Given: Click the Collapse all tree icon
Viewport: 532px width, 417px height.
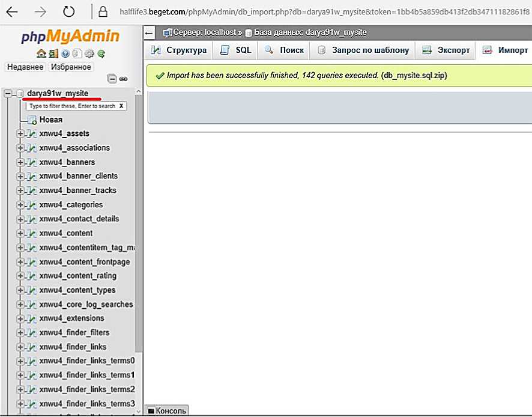Looking at the screenshot, I should click(x=112, y=79).
